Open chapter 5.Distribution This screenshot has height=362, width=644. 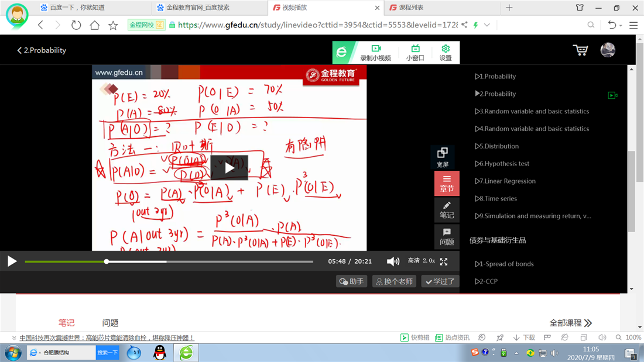pos(496,146)
